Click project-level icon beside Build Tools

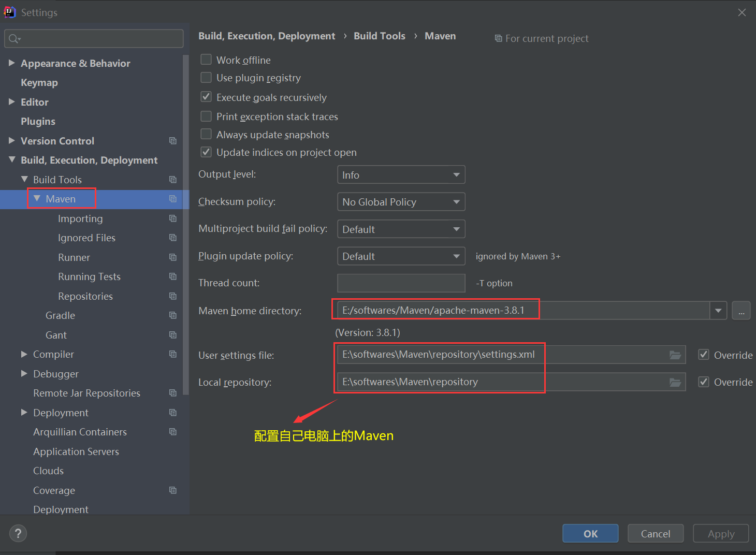pos(173,180)
